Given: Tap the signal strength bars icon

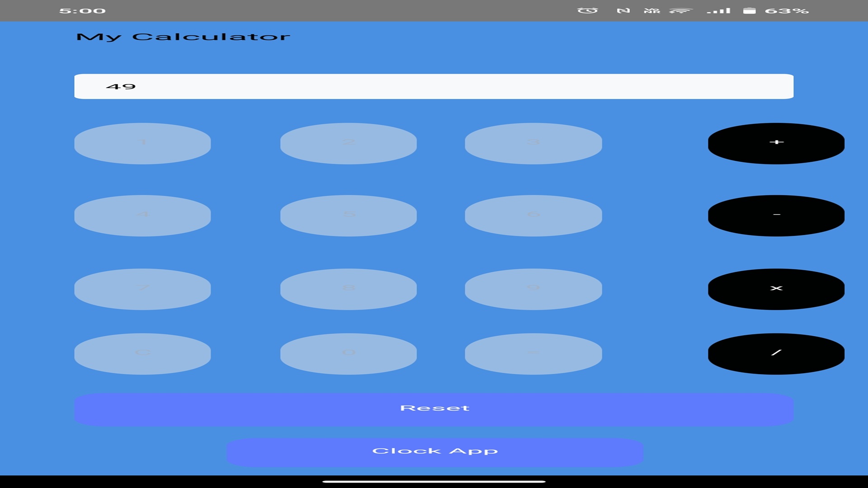Looking at the screenshot, I should click(719, 10).
